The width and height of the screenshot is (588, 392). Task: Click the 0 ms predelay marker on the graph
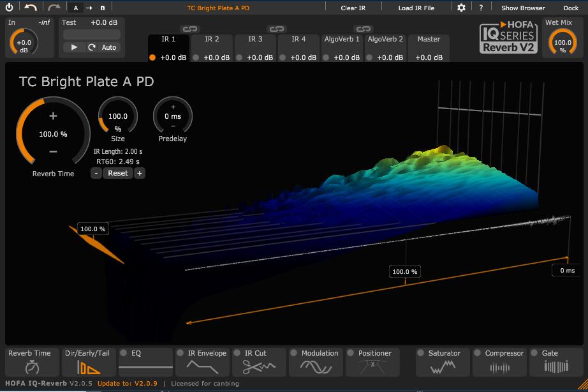568,270
